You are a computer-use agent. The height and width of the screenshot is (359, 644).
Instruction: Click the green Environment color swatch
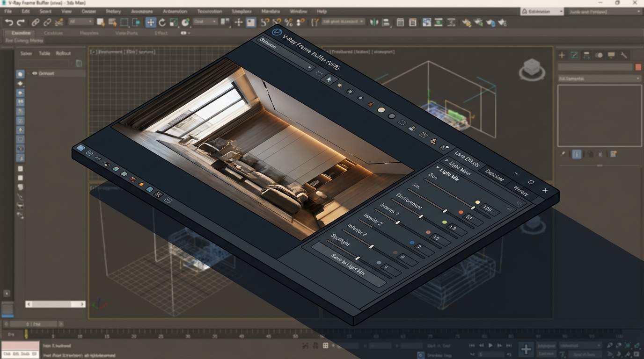click(445, 223)
